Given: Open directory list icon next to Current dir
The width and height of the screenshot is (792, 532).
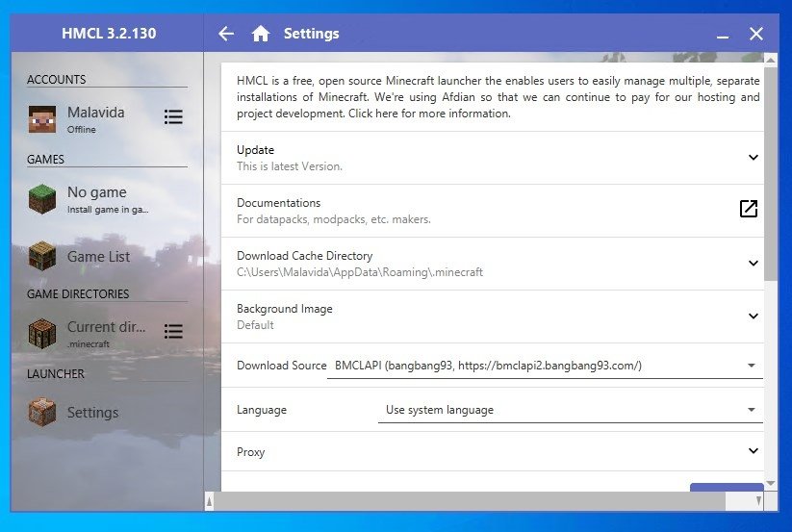Looking at the screenshot, I should tap(173, 331).
